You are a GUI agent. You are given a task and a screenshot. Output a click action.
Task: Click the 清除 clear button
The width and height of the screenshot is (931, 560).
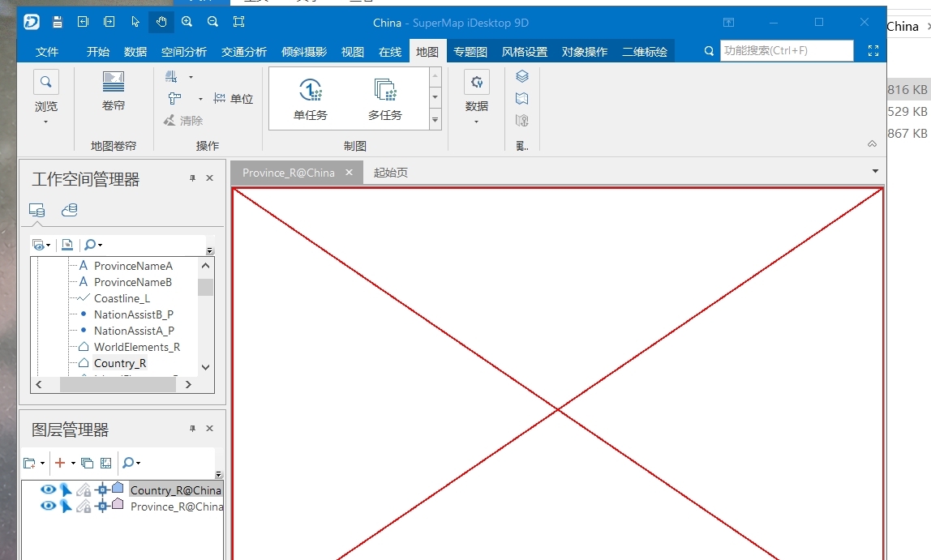coord(183,121)
